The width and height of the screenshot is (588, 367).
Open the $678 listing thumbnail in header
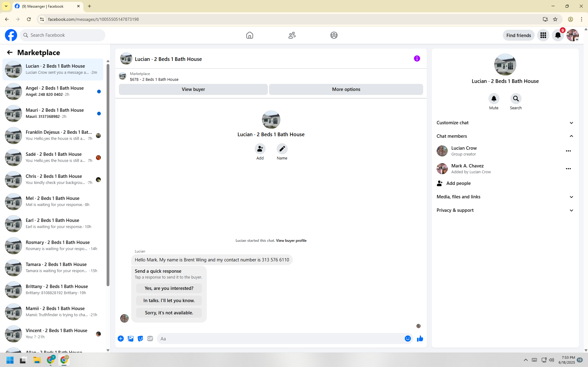[123, 76]
